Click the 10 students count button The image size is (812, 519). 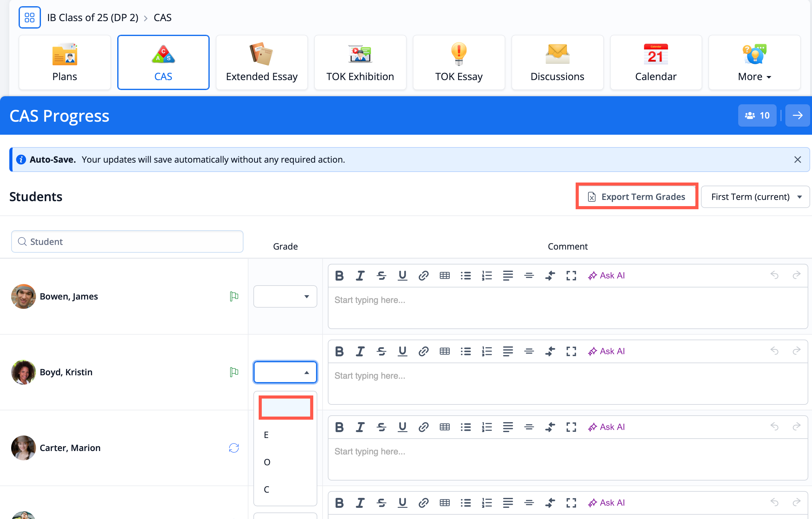tap(757, 115)
